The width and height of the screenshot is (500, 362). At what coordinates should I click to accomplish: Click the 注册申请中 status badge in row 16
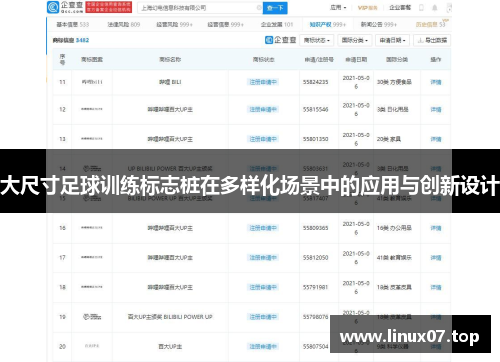[263, 228]
